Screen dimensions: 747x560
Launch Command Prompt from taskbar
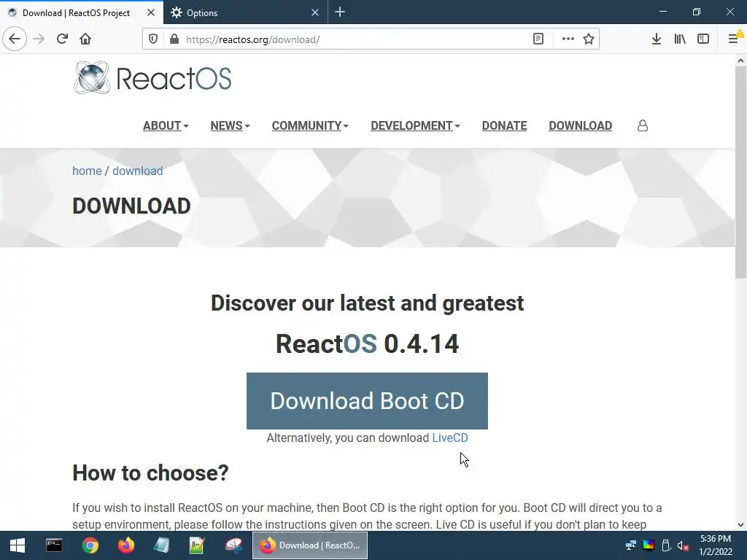pos(54,545)
